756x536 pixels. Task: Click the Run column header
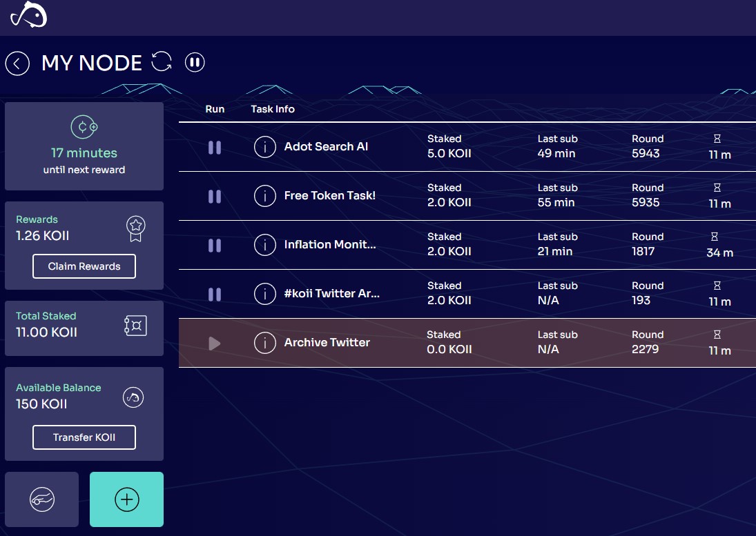(215, 109)
